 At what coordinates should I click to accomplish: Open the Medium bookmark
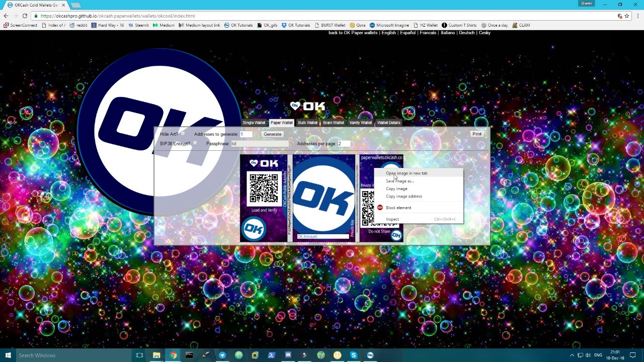click(x=164, y=25)
